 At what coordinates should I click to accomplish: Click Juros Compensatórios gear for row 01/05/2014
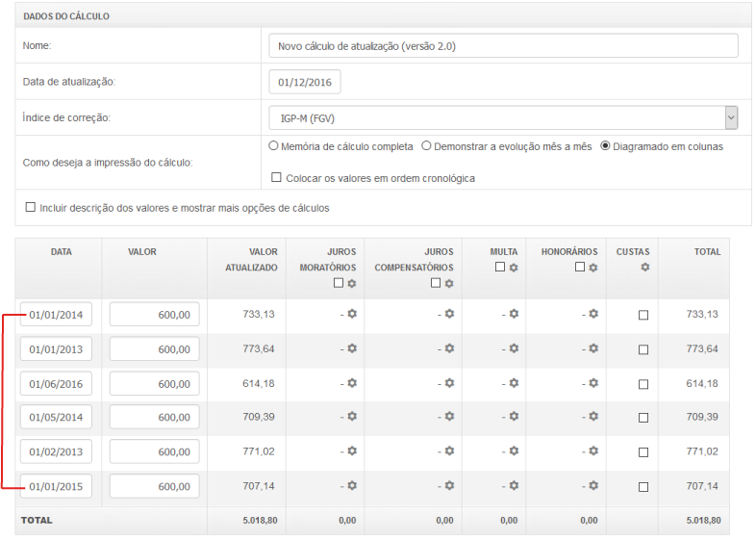tap(449, 416)
